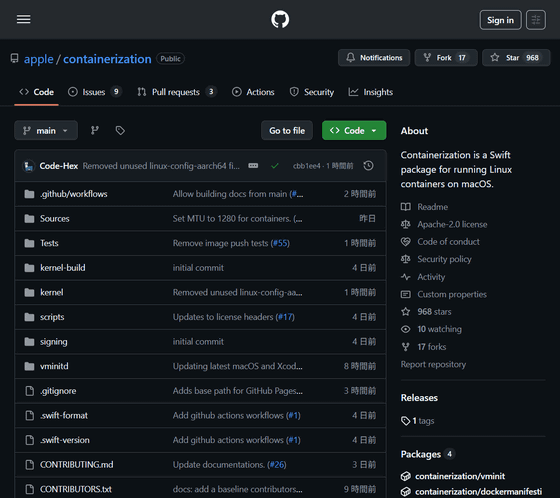The height and width of the screenshot is (498, 560).
Task: Open the hamburger navigation menu
Action: [x=24, y=19]
